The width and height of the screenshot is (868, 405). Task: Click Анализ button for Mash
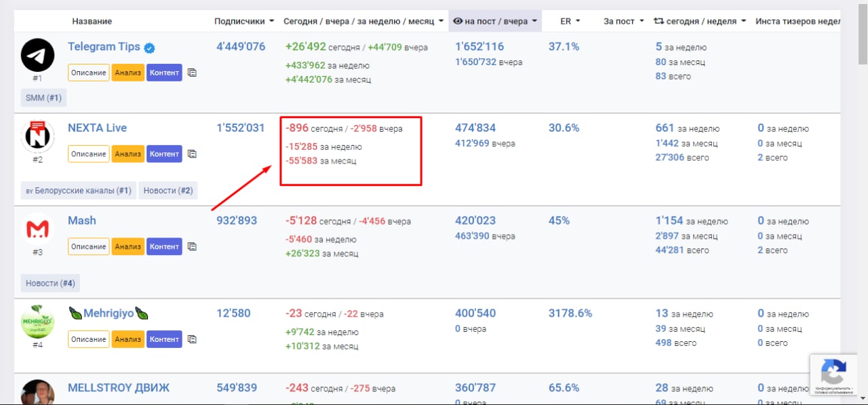(x=128, y=246)
